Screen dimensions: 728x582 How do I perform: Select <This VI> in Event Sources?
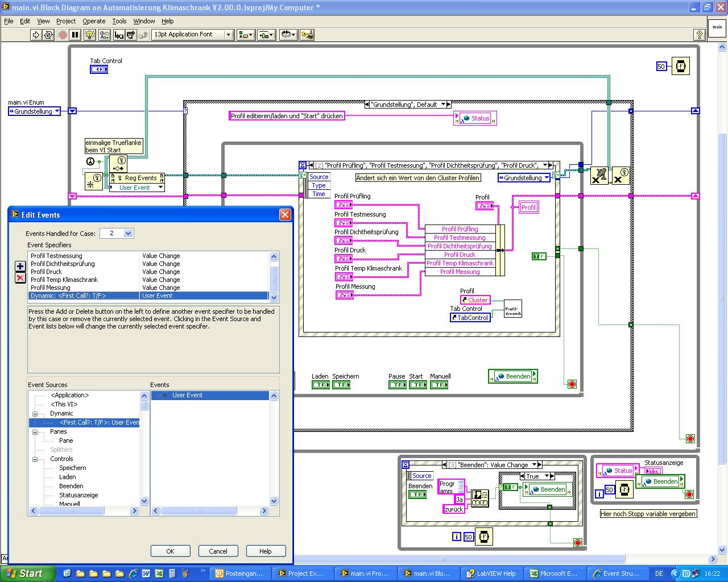(x=64, y=404)
